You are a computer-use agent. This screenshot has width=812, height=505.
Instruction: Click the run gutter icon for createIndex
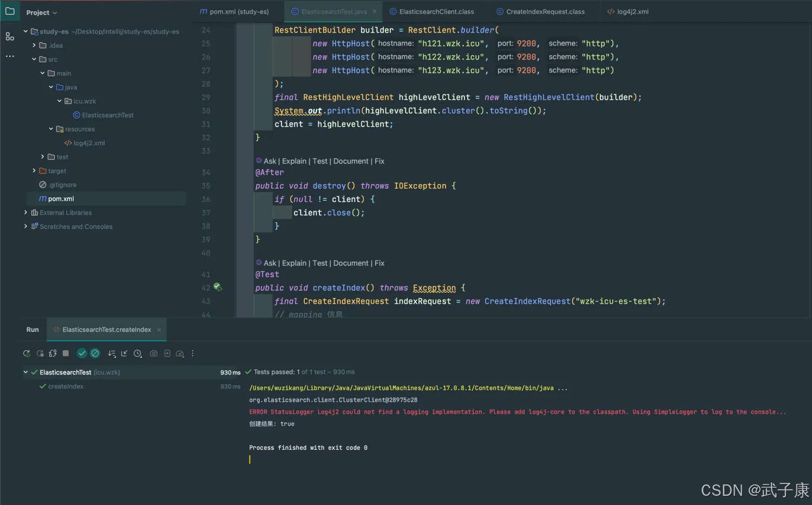217,287
